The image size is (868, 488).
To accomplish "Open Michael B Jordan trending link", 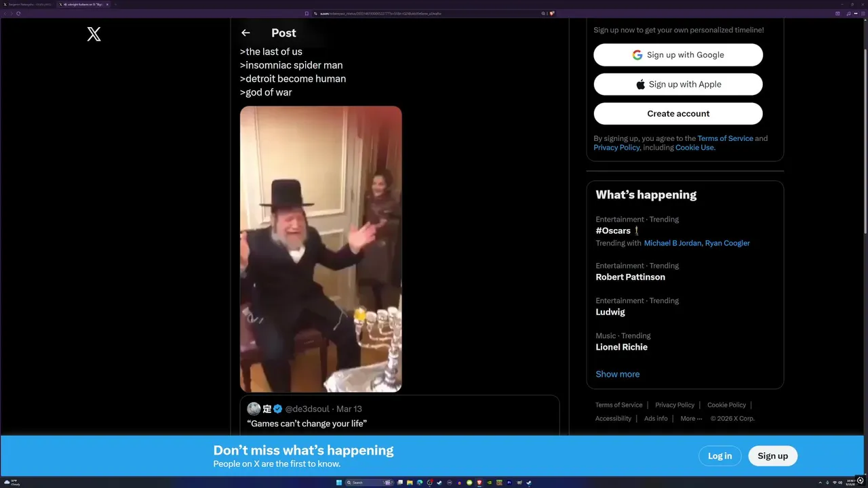I will 672,243.
